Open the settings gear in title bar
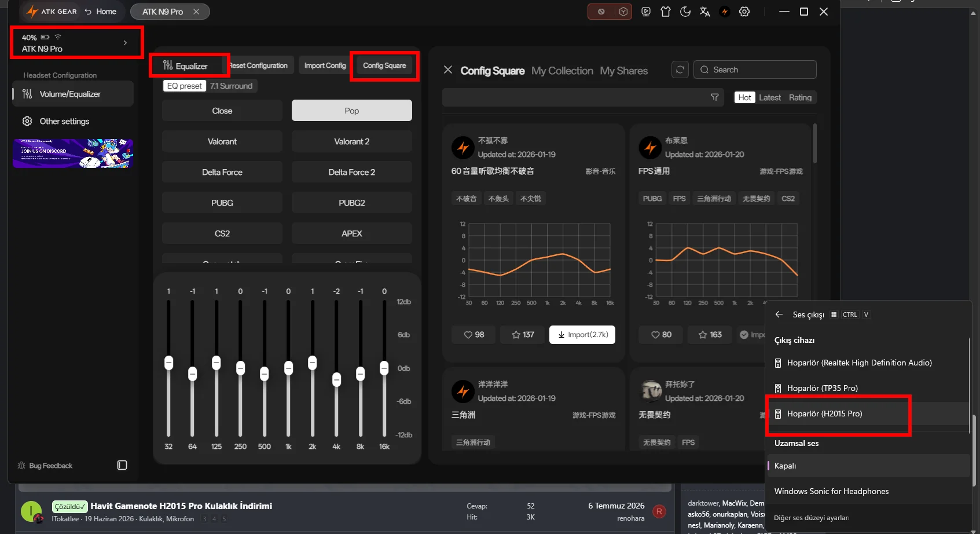 tap(744, 12)
